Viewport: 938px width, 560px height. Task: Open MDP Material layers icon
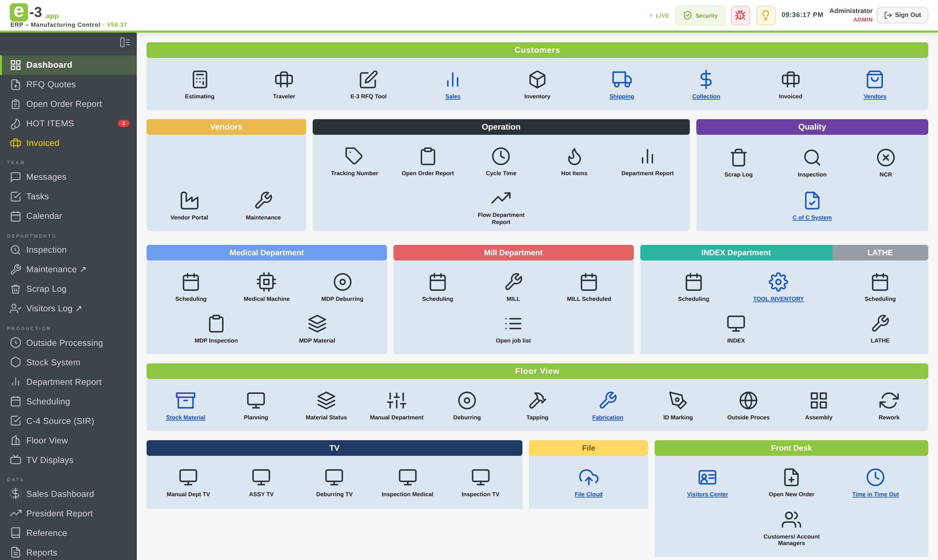click(x=317, y=324)
